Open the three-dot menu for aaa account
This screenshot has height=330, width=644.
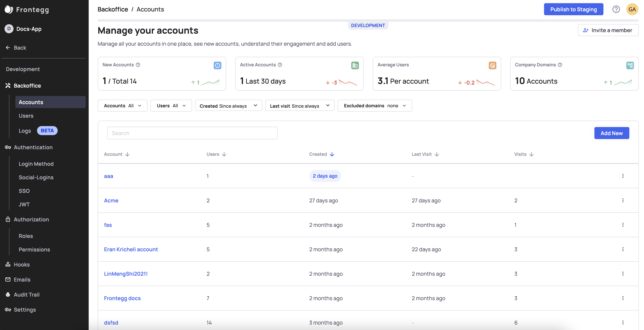(623, 176)
